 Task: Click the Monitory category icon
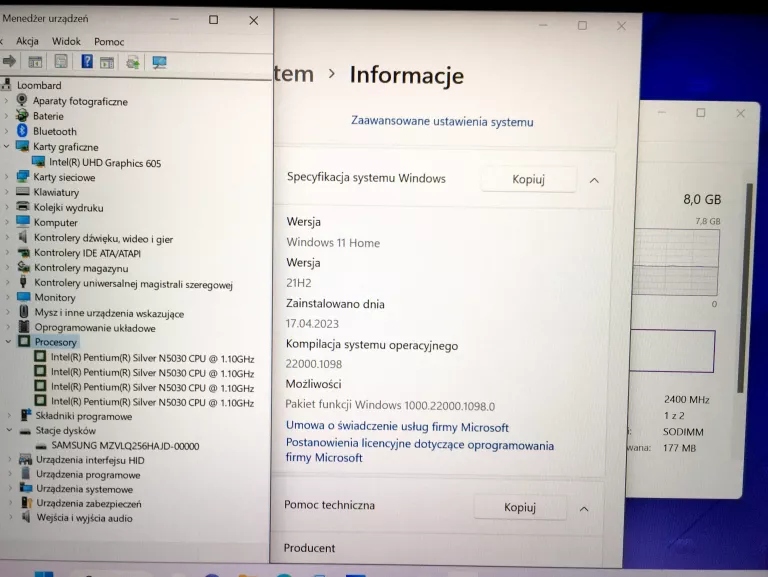24,296
